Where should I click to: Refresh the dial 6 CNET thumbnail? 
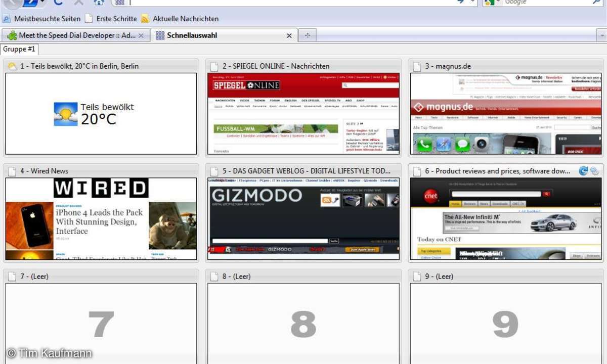pyautogui.click(x=583, y=171)
